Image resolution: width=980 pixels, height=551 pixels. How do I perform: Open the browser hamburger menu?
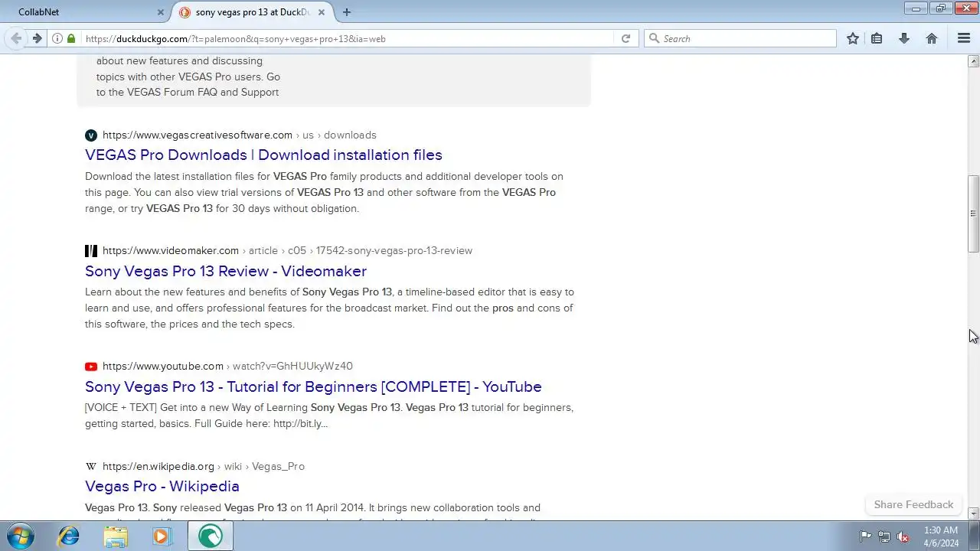coord(964,38)
